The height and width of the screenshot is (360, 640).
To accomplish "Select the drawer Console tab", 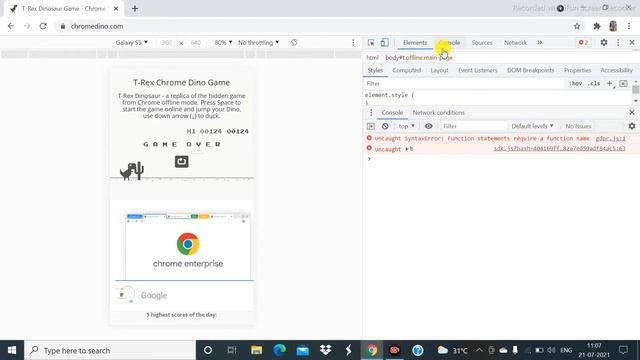I will 392,113.
